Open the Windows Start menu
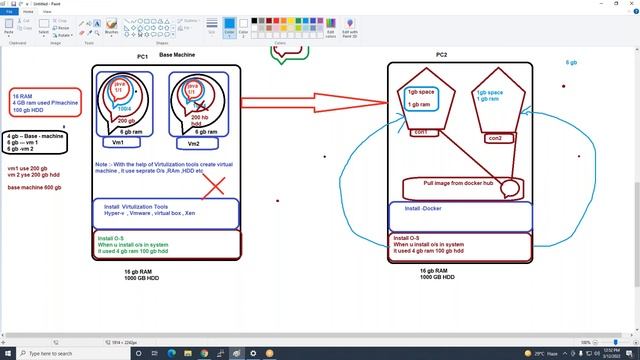The image size is (640, 360). 8,353
